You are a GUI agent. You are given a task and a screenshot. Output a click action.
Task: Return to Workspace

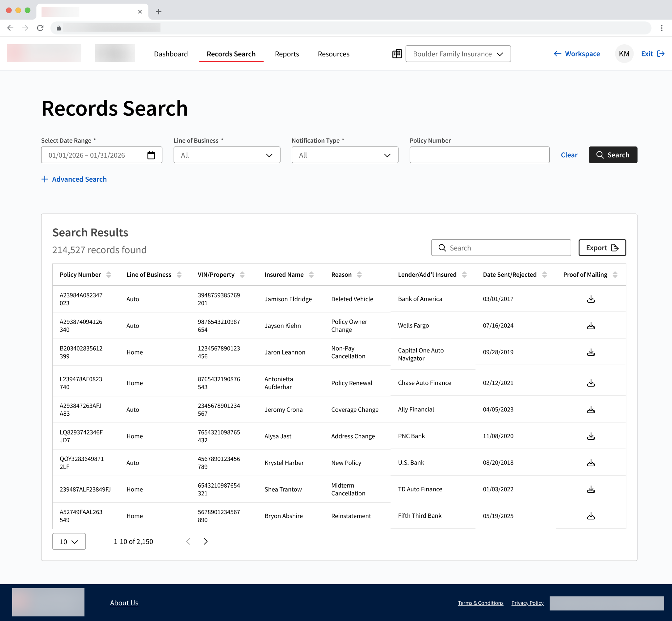tap(577, 54)
